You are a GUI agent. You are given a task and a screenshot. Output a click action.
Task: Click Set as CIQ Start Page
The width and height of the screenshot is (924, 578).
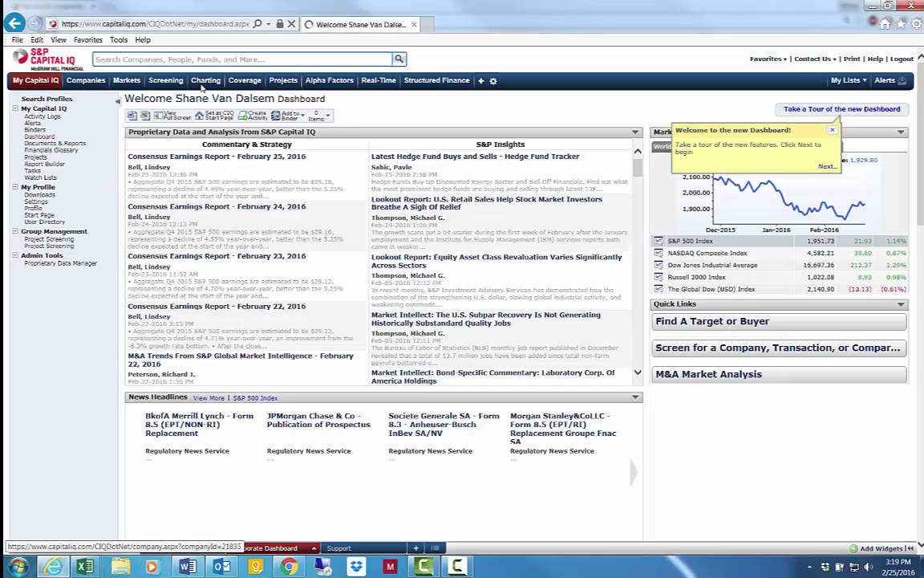[x=214, y=116]
